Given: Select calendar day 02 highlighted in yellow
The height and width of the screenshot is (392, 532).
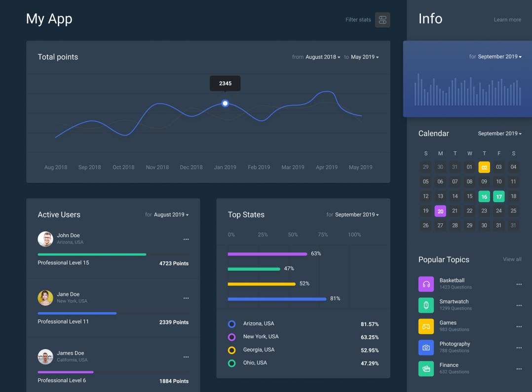Looking at the screenshot, I should click(x=484, y=167).
